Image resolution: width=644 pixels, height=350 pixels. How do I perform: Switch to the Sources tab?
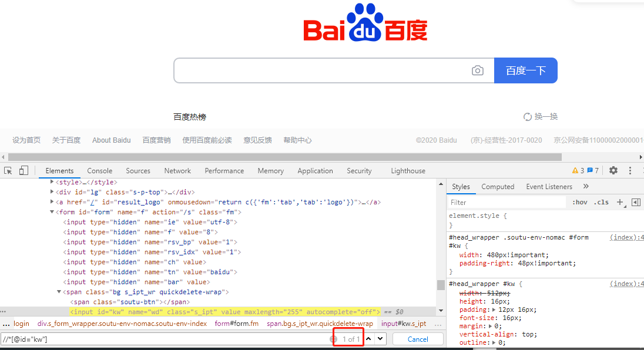138,171
